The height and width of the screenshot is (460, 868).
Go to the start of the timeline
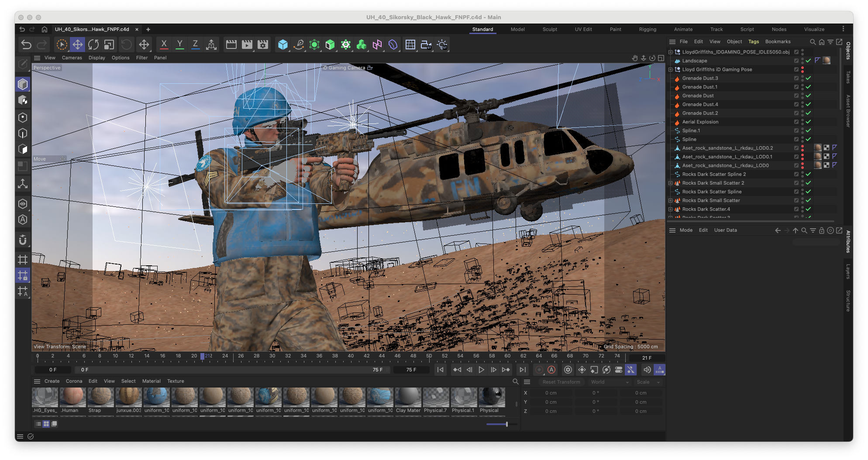coord(441,370)
